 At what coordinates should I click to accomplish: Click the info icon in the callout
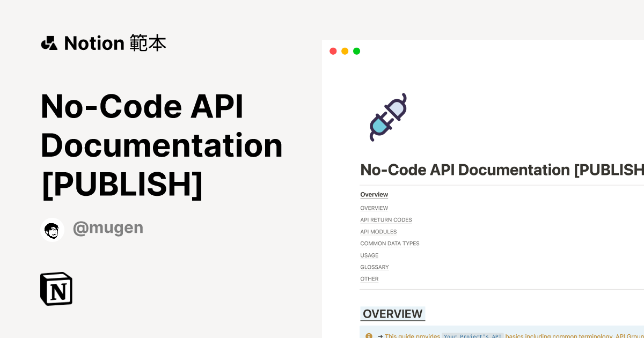(369, 335)
